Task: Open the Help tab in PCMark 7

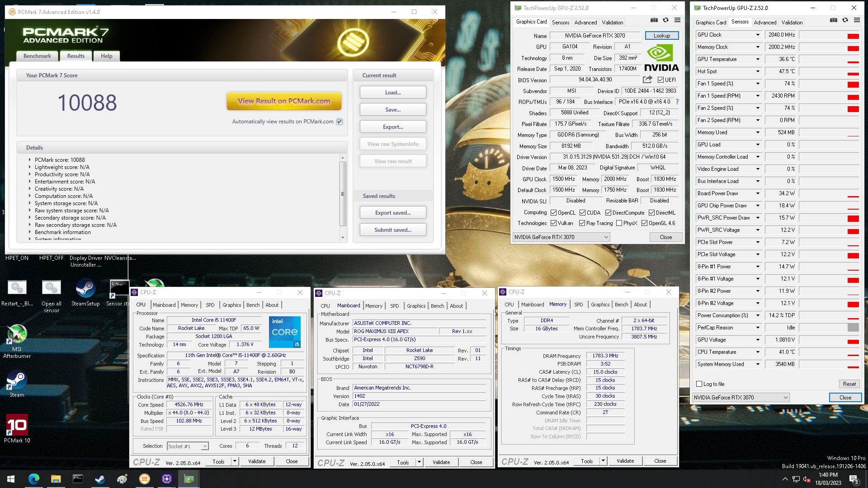Action: click(107, 56)
